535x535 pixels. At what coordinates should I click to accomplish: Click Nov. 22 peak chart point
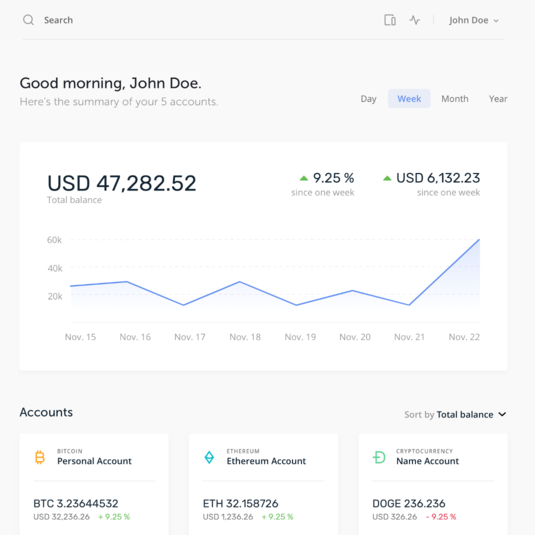point(479,240)
